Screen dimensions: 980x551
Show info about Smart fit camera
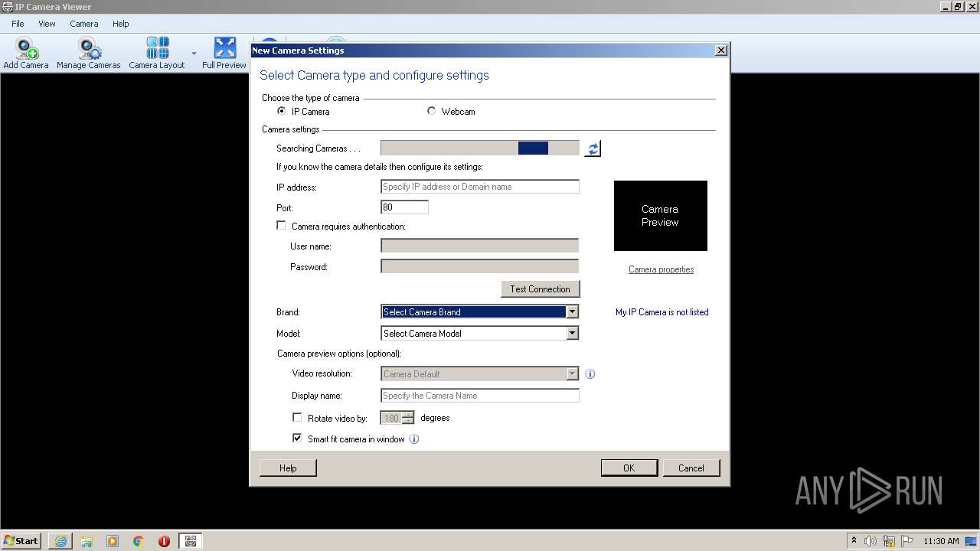[x=414, y=439]
